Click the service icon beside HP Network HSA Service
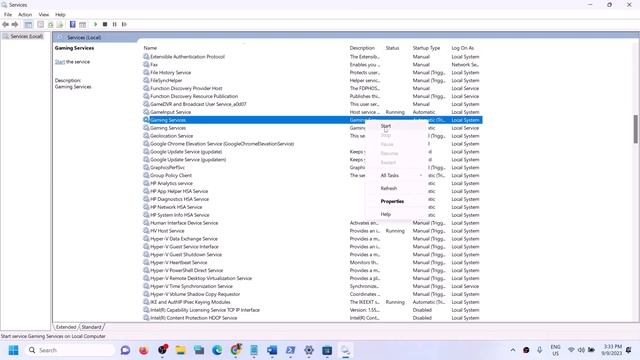This screenshot has height=360, width=640. point(146,207)
